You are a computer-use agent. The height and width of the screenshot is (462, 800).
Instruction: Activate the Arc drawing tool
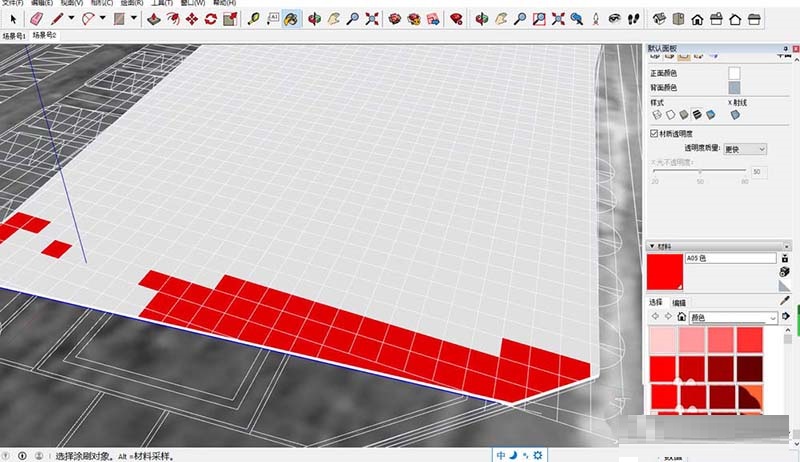coord(88,19)
